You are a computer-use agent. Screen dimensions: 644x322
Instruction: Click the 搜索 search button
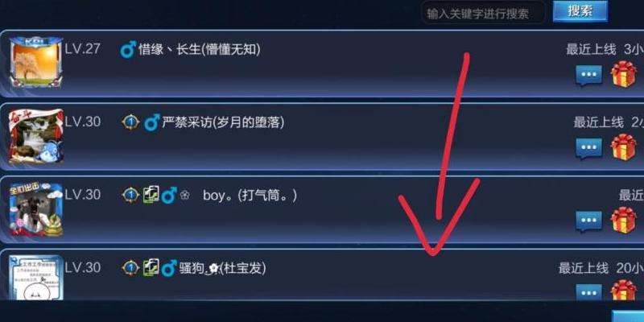[580, 11]
